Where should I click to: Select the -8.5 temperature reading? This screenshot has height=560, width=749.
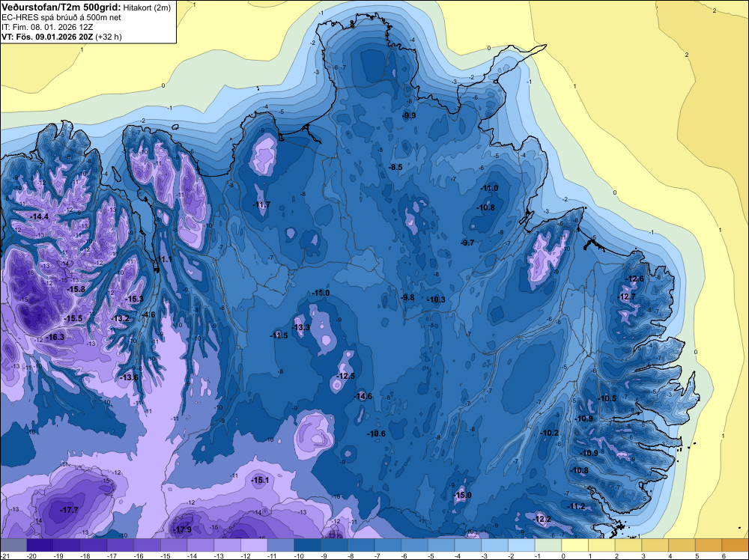point(395,167)
